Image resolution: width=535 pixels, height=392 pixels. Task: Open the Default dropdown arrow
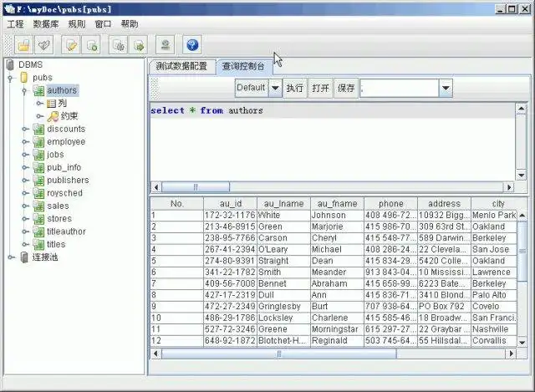(275, 88)
